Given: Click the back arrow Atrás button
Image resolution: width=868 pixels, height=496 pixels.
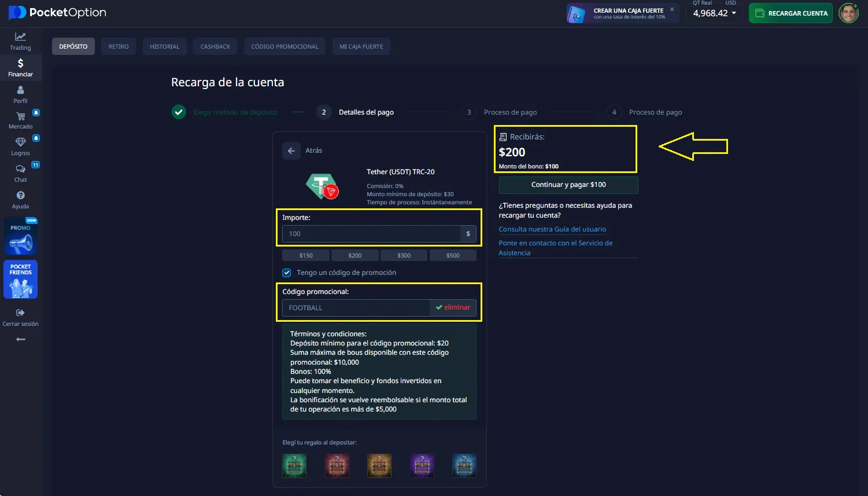Looking at the screenshot, I should click(291, 150).
